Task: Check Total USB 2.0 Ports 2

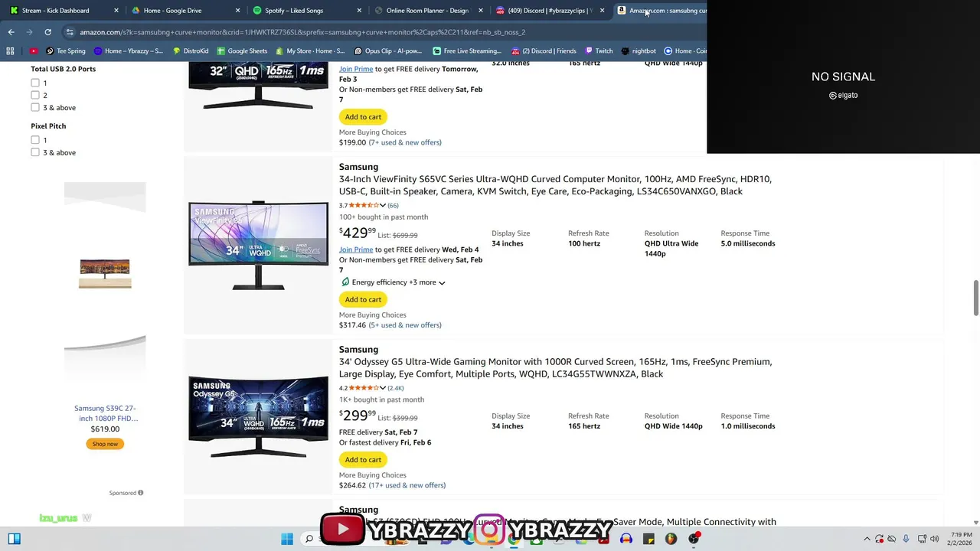Action: (x=35, y=95)
